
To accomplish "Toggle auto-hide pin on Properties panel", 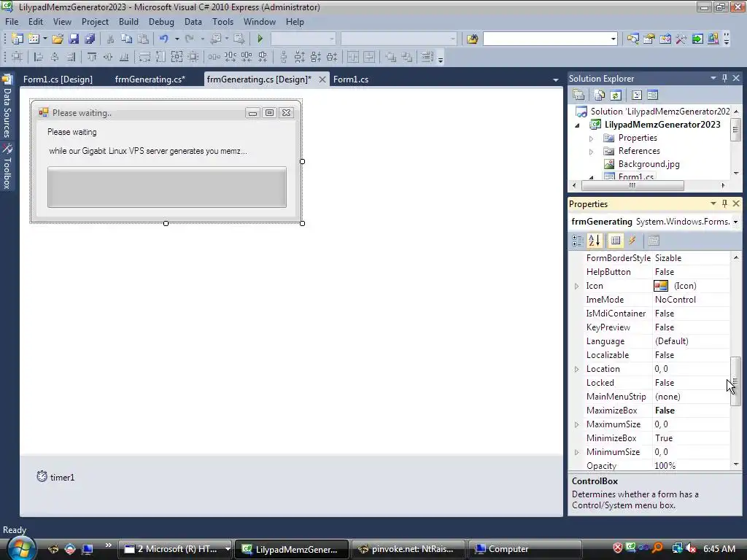I will click(724, 203).
